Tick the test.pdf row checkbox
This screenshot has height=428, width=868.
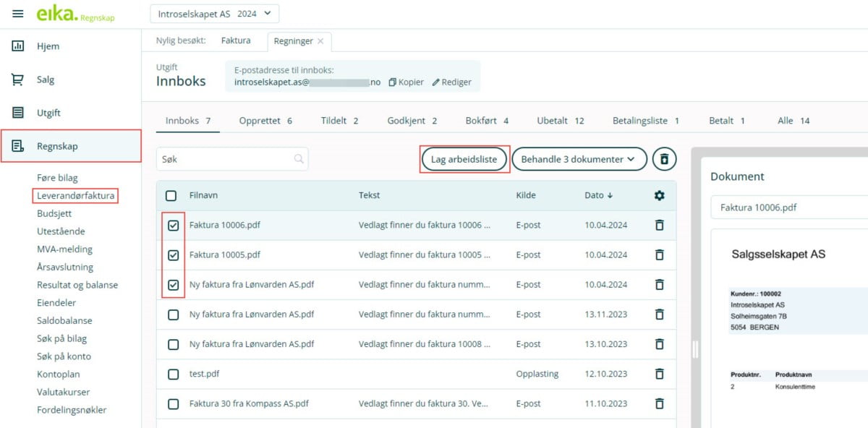point(173,374)
